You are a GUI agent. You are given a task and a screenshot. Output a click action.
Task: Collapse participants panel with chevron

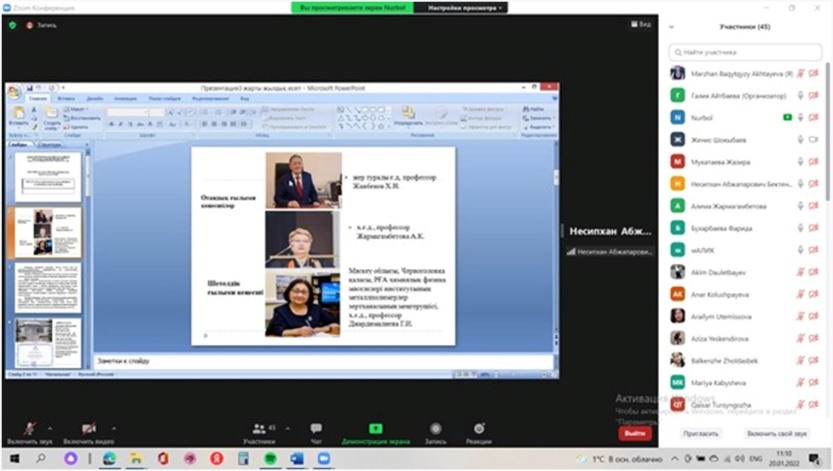tap(671, 25)
